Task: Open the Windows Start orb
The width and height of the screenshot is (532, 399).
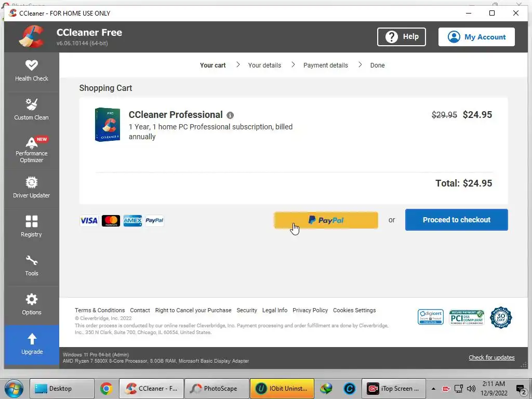Action: pyautogui.click(x=14, y=388)
